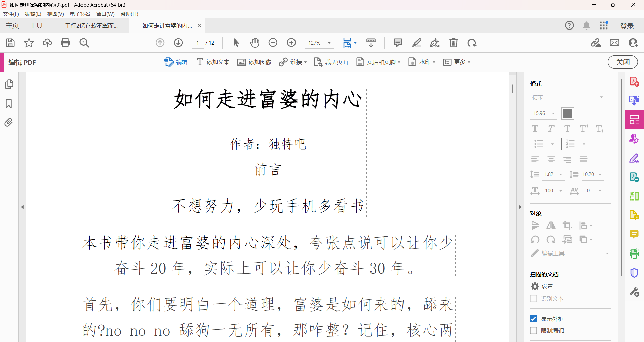The image size is (644, 342).
Task: Check the 识别文本 checkbox
Action: click(533, 298)
